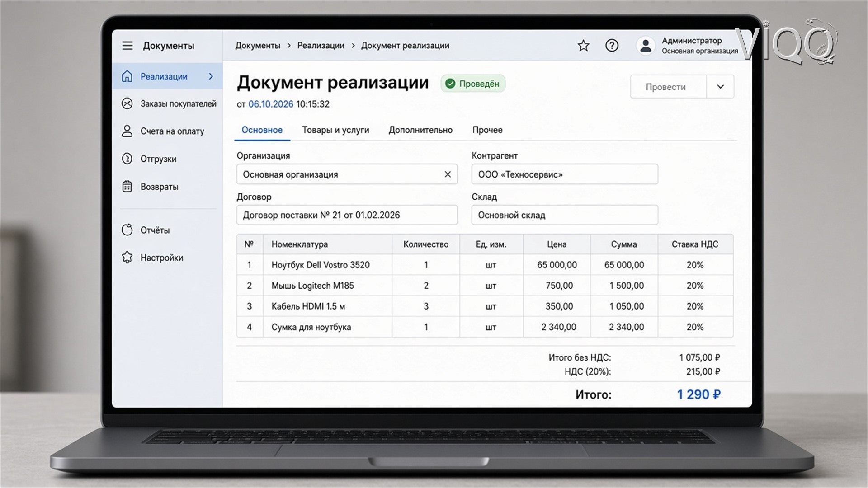Image resolution: width=868 pixels, height=488 pixels.
Task: Select row Мышь Logitech M185
Action: pos(485,286)
